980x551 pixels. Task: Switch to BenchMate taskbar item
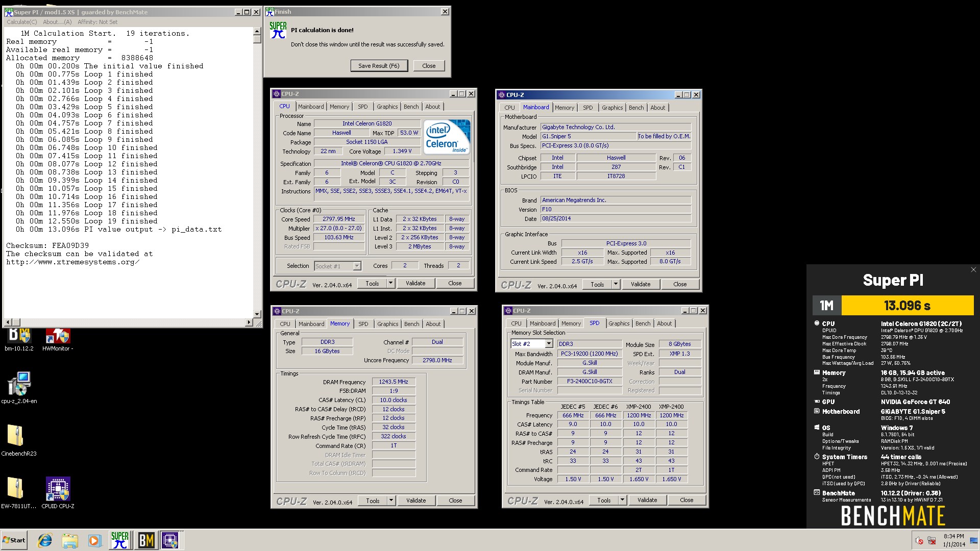click(146, 540)
